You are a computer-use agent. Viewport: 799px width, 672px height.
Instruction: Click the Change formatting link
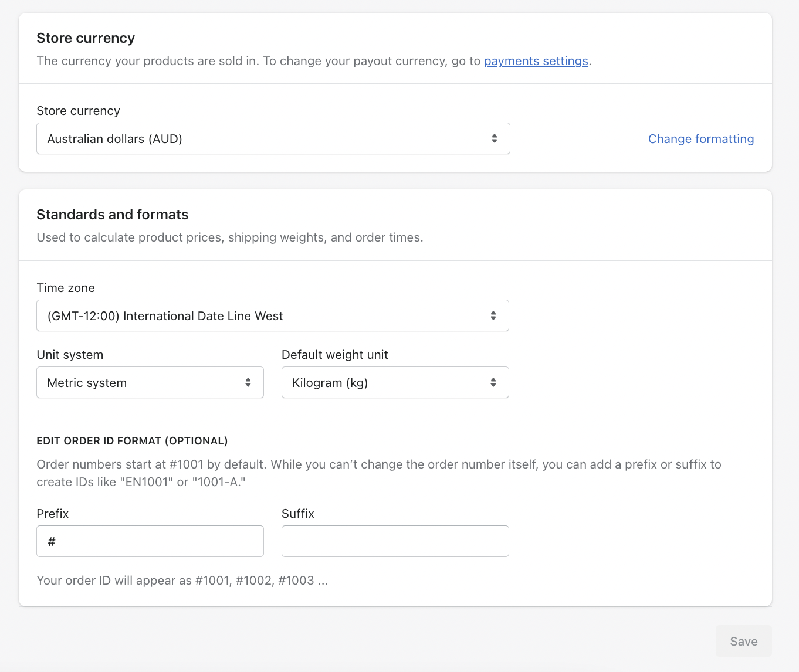[x=700, y=139]
